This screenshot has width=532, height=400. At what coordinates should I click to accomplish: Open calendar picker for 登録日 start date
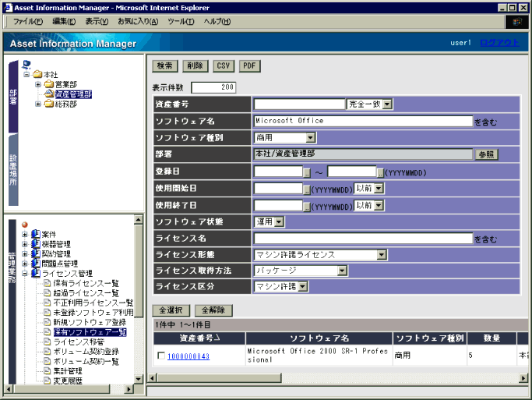click(307, 173)
